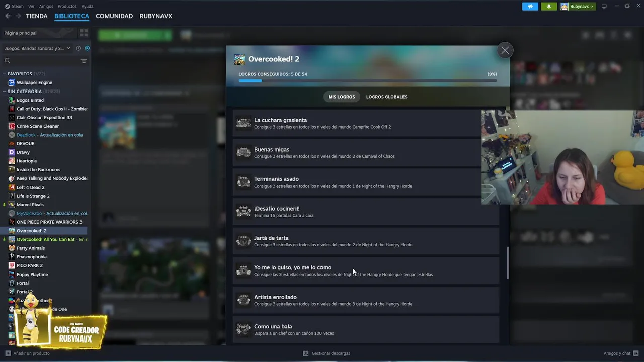Viewport: 644px width, 362px height.
Task: Click the Life is Strange 2 icon
Action: tap(12, 196)
